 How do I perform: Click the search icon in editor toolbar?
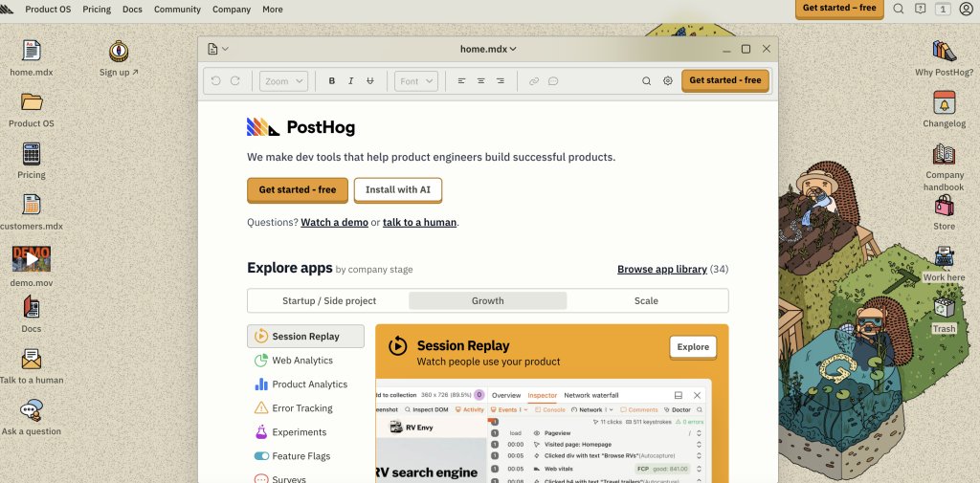(647, 80)
